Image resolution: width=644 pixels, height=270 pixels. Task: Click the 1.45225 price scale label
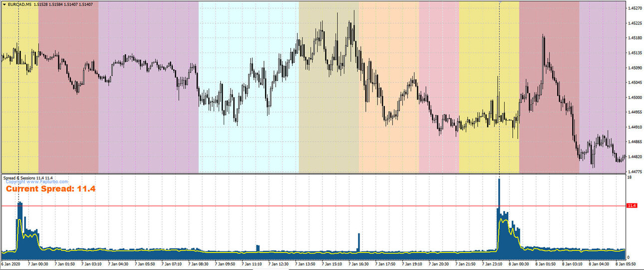[x=635, y=23]
